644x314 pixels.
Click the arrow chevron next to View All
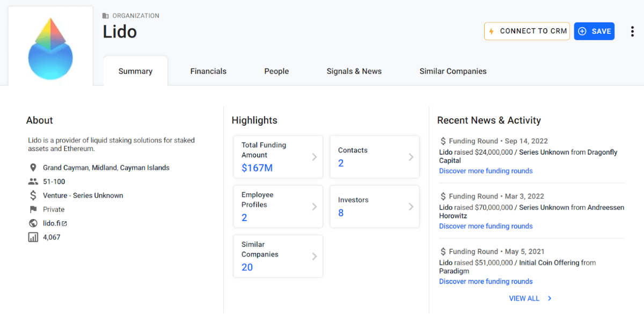pyautogui.click(x=550, y=298)
